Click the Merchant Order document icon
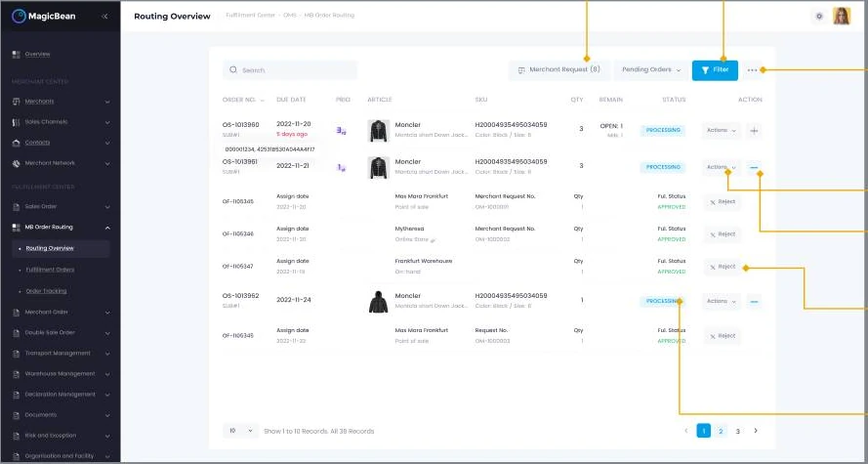Viewport: 868px width, 464px height. point(16,313)
